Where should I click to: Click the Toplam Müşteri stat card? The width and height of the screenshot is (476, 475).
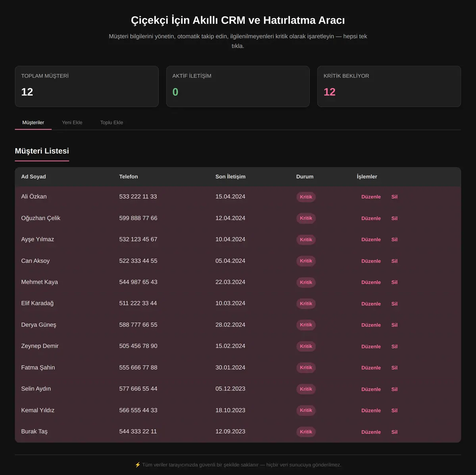pyautogui.click(x=87, y=86)
